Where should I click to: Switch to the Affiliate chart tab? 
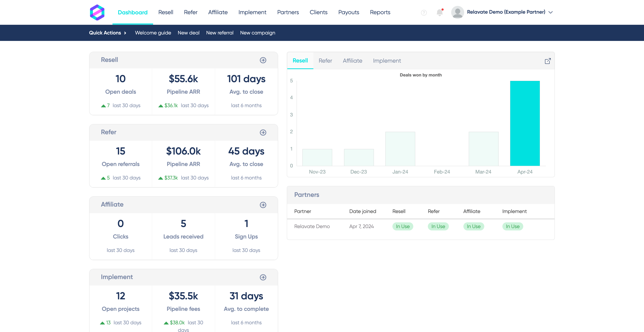tap(353, 61)
